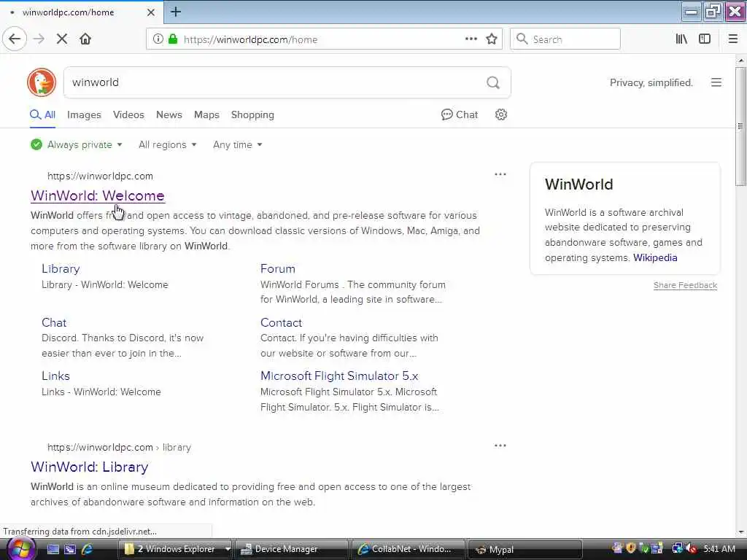The height and width of the screenshot is (560, 747).
Task: Open the Firefox hamburger menu
Action: click(733, 39)
